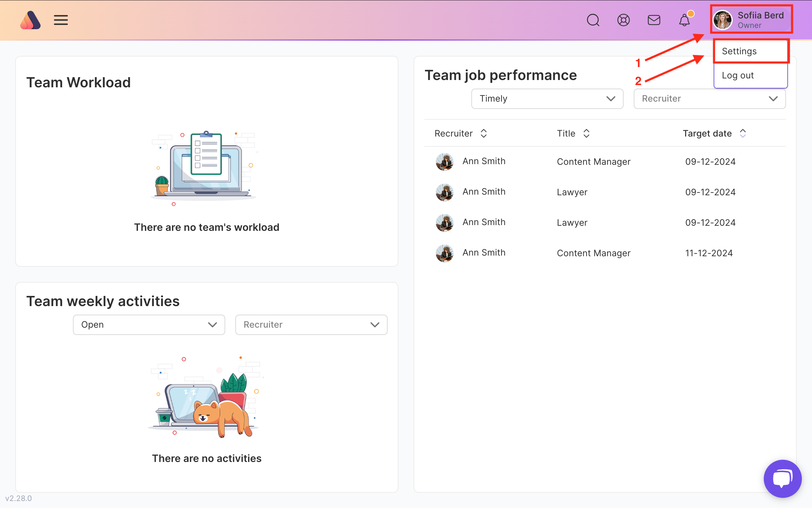Expand Recruiter dropdown in Team job performance
The image size is (812, 508).
(710, 98)
